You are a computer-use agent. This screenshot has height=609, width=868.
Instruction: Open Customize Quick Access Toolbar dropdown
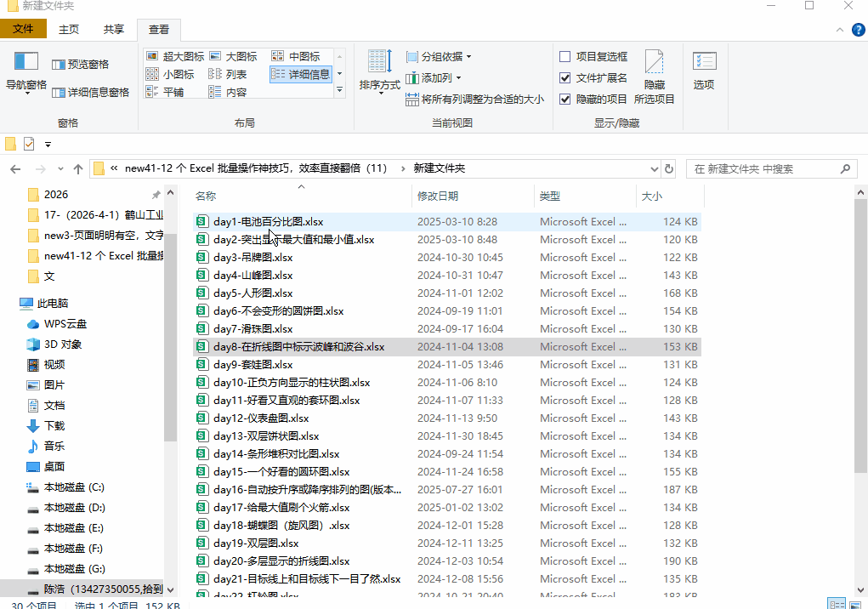[48, 145]
